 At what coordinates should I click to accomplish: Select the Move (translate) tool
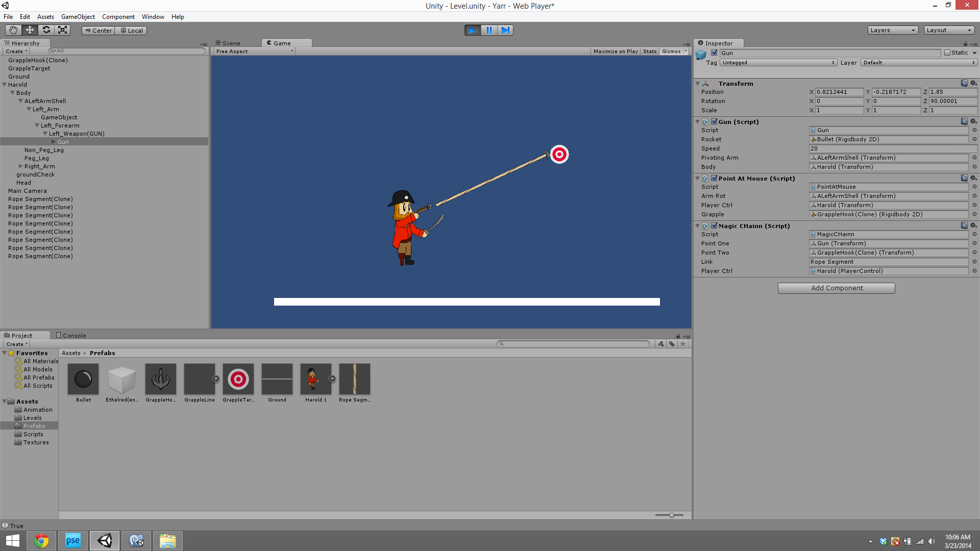coord(30,30)
